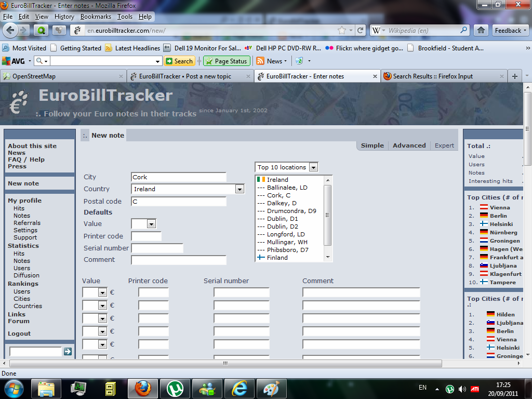
Task: Open the FAQ / Help link
Action: 26,159
